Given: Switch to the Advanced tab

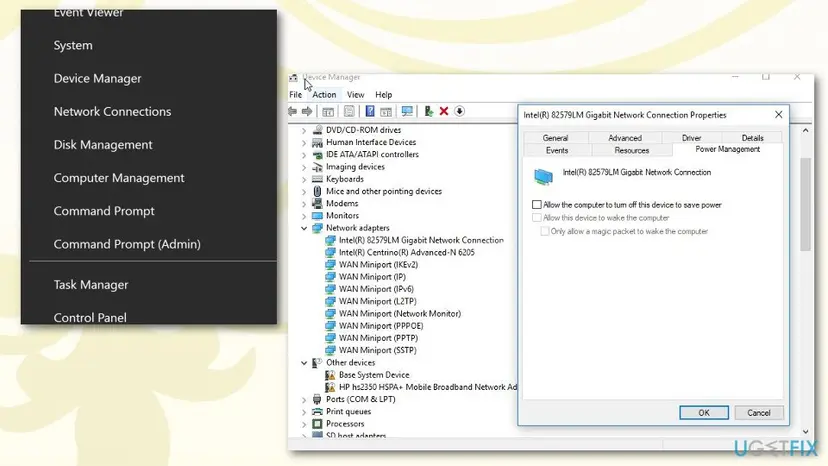Looking at the screenshot, I should click(625, 137).
